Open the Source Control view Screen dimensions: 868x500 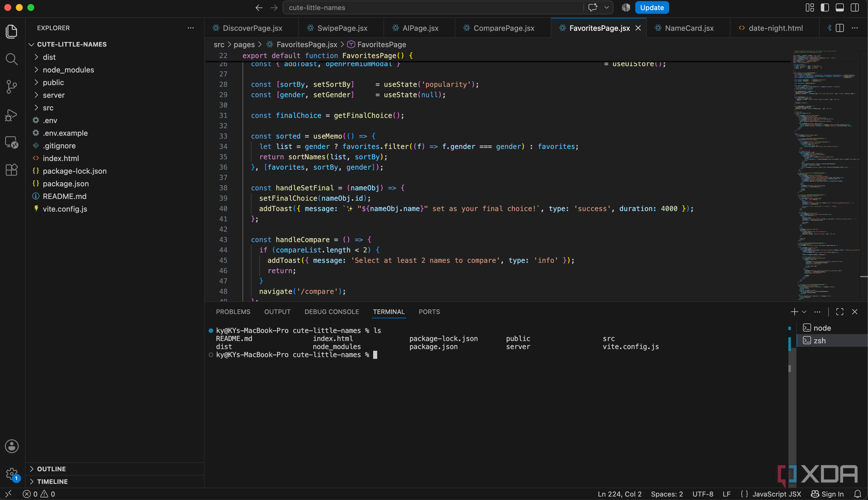pyautogui.click(x=12, y=87)
